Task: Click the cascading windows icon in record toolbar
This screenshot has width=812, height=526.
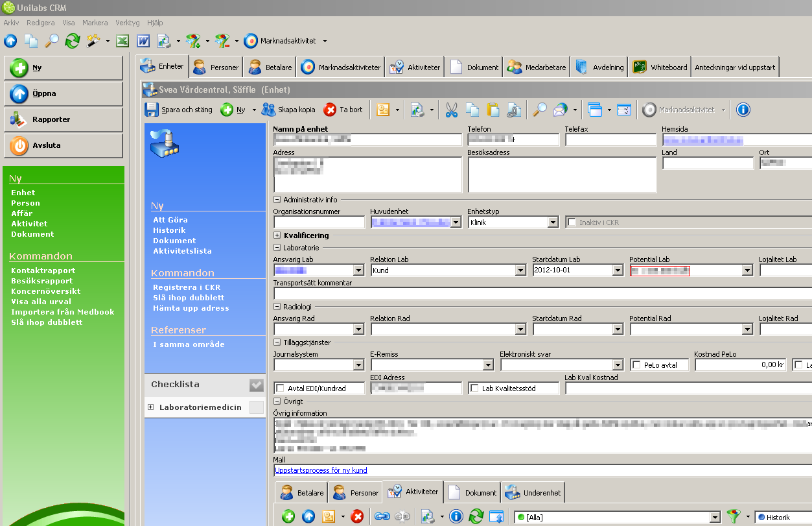Action: pos(595,110)
